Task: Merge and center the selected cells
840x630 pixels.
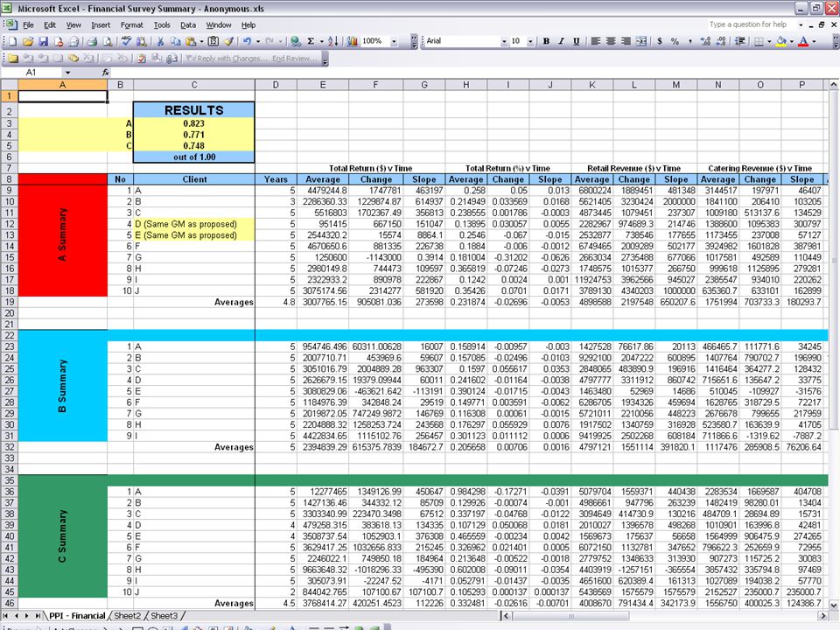Action: click(640, 41)
